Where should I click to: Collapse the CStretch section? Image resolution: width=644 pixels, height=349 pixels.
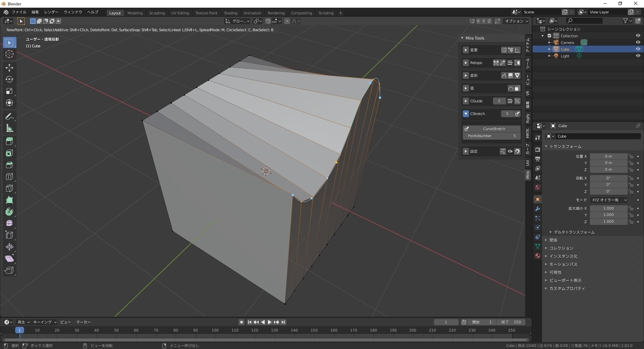point(466,114)
